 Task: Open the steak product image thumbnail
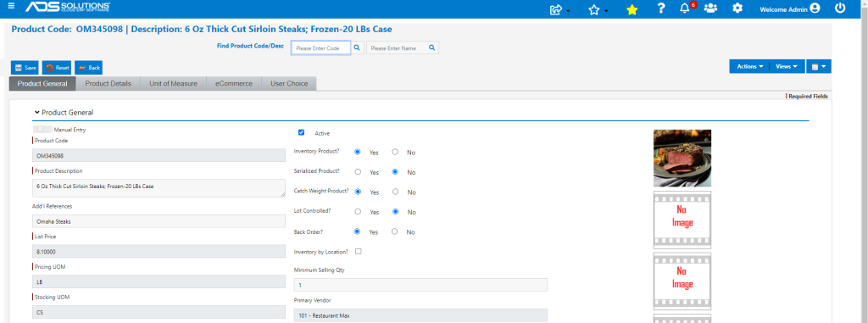682,159
